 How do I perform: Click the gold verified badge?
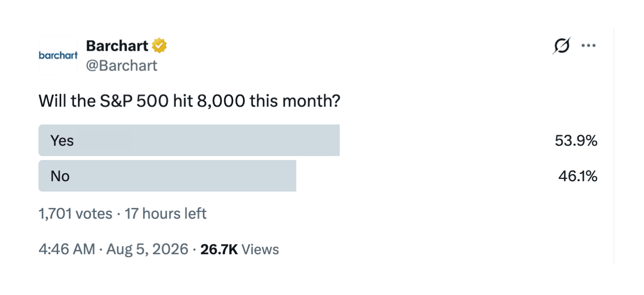click(159, 46)
